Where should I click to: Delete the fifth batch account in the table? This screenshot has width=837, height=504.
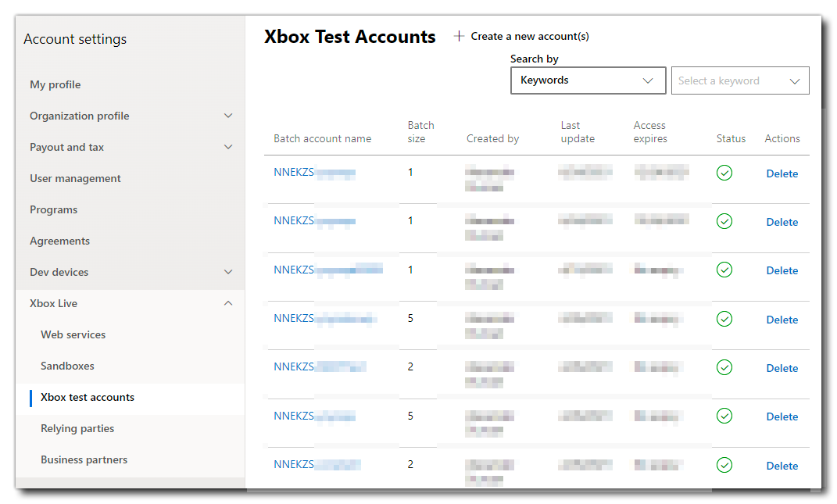(782, 368)
